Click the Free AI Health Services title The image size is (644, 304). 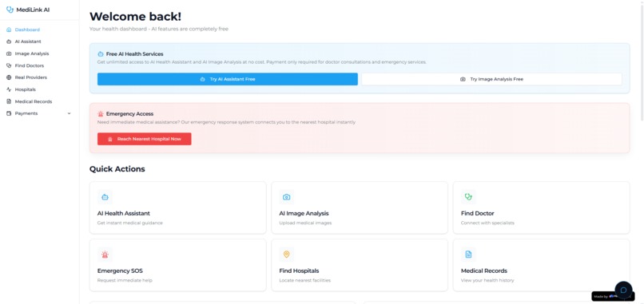pyautogui.click(x=135, y=53)
